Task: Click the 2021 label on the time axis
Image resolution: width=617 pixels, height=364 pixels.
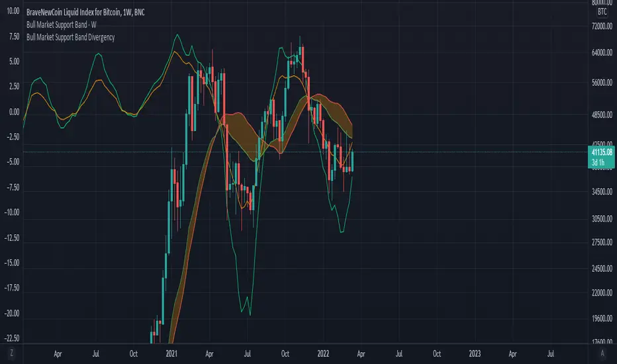Action: pos(171,353)
